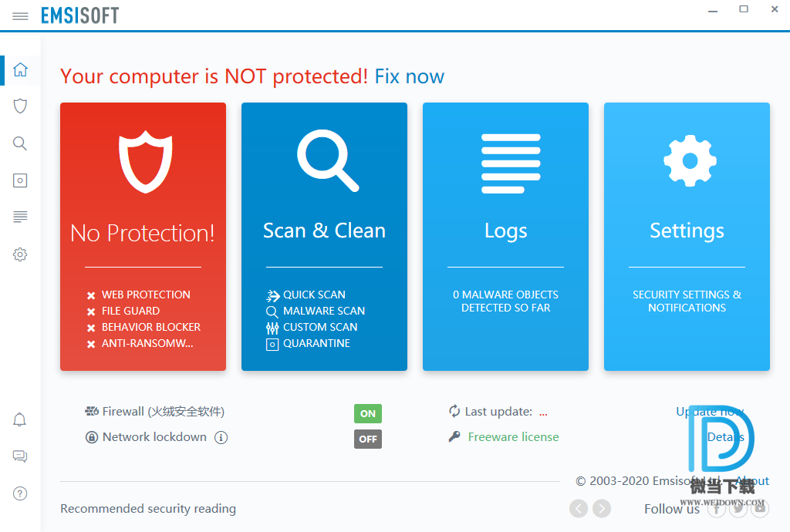Enable Behavior Blocker item

point(143,327)
